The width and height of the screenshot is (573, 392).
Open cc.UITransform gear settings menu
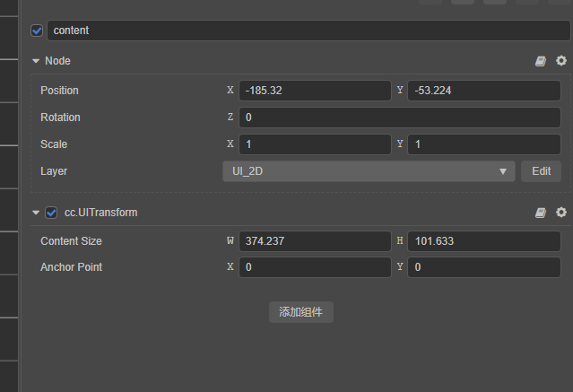[561, 213]
